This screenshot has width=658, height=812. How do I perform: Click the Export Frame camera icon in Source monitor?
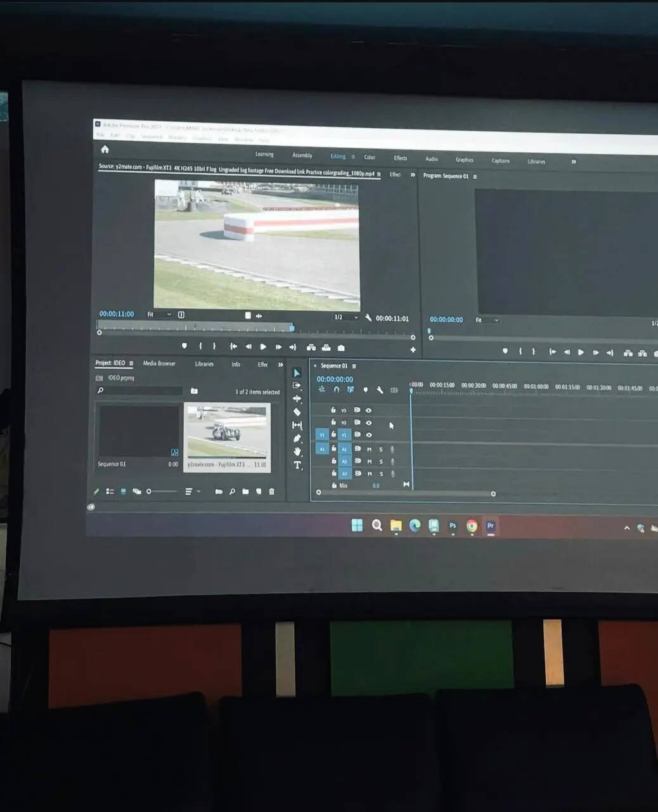[x=341, y=347]
